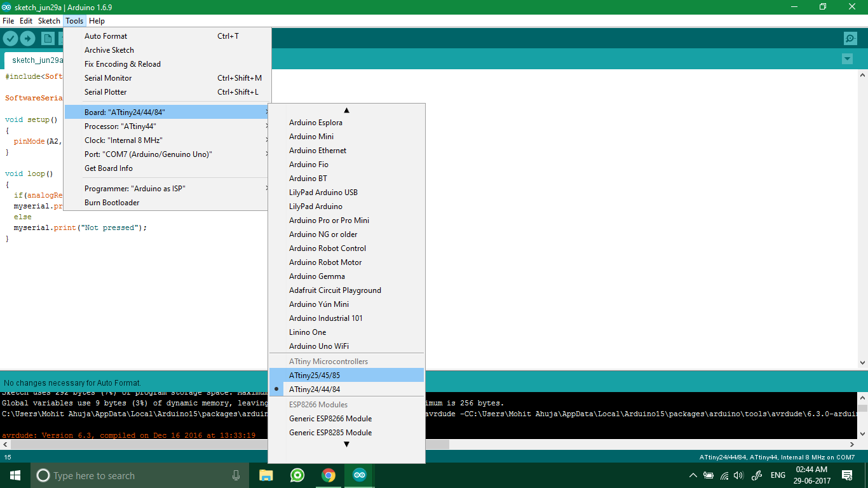The image size is (868, 488).
Task: Select Arduino Pro or Pro Mini
Action: 346,220
